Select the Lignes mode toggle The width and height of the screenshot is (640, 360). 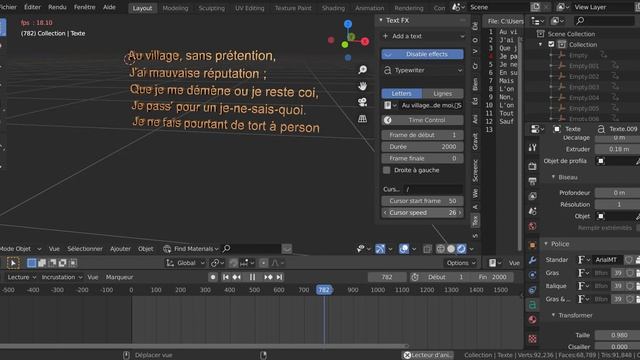coord(443,93)
